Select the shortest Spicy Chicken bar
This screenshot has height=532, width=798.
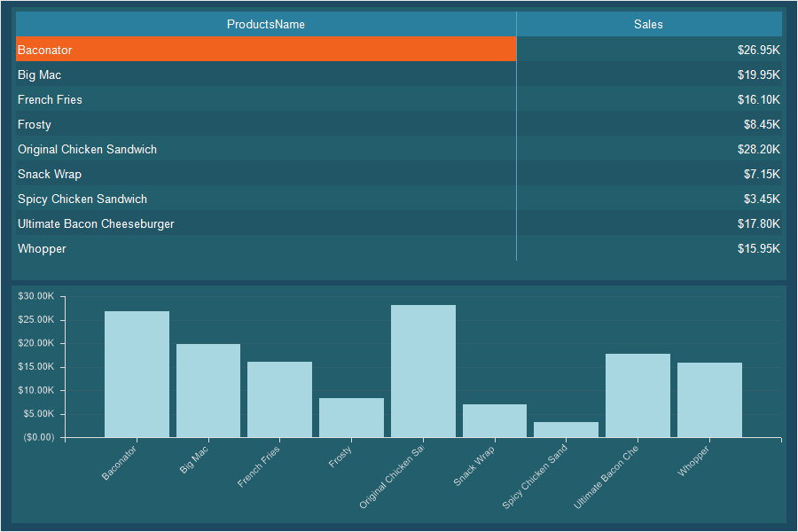566,429
